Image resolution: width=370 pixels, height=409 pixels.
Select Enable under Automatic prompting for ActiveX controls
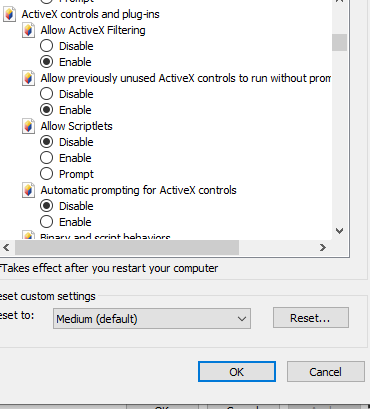pyautogui.click(x=46, y=222)
